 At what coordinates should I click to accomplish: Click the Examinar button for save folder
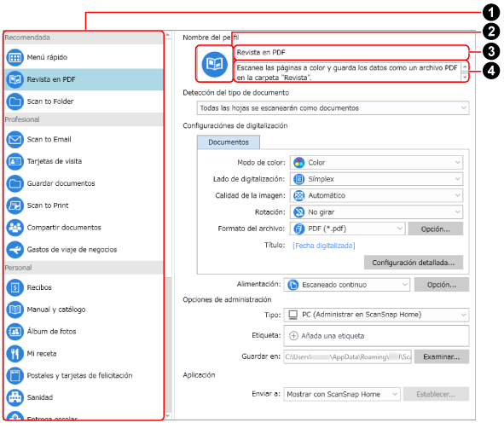(442, 356)
